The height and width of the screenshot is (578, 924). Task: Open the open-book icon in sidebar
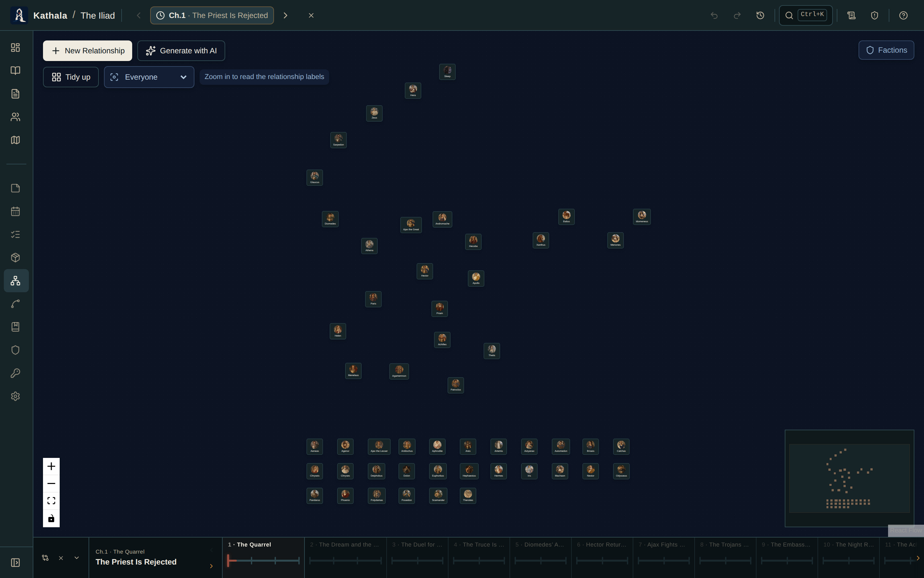tap(15, 70)
